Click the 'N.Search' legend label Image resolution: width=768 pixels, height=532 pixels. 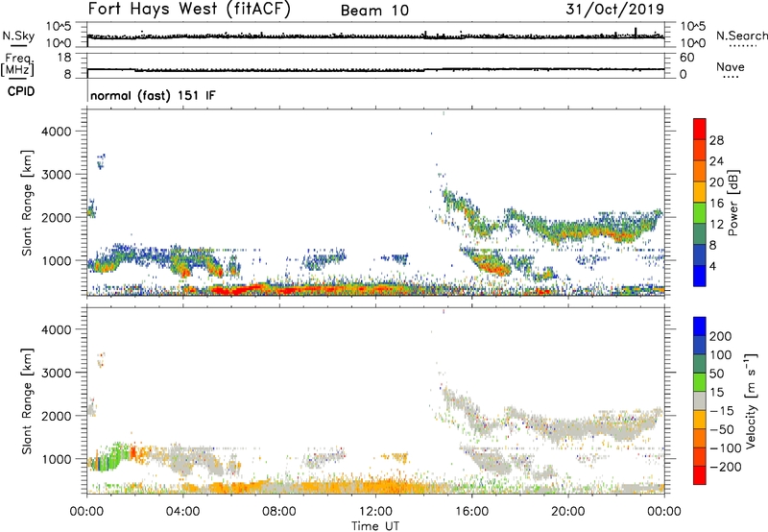[741, 36]
